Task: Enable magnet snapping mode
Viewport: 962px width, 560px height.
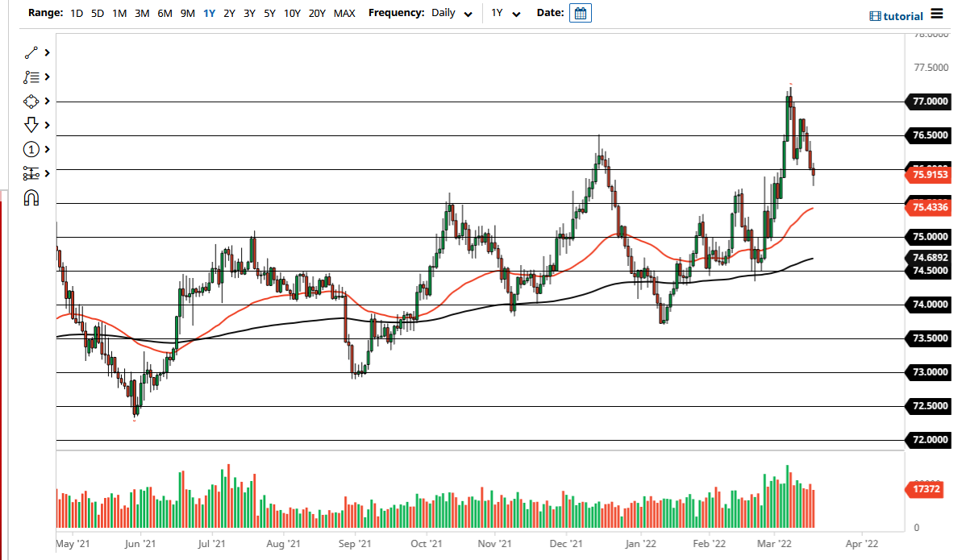Action: point(32,197)
